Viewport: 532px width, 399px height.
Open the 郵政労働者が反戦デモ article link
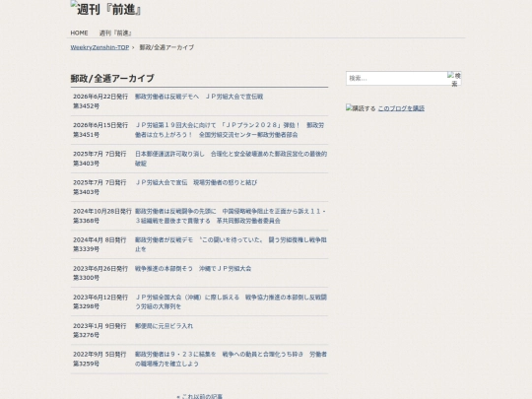[x=231, y=244]
